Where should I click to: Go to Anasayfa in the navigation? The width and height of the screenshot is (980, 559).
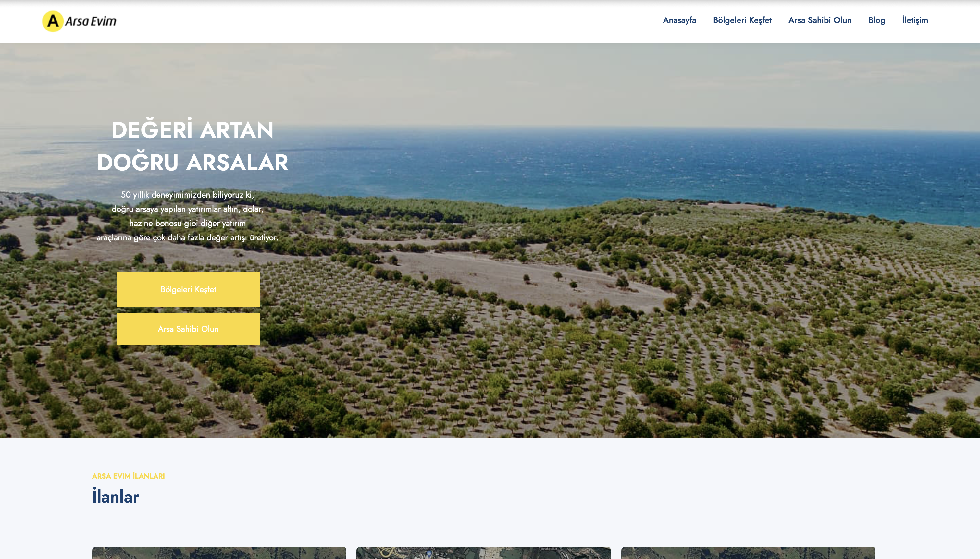point(679,20)
